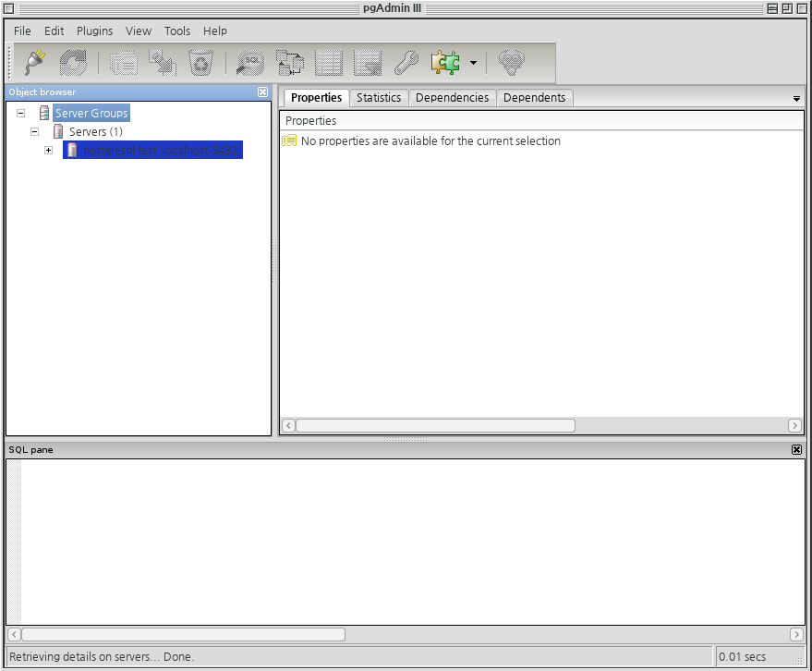Screen dimensions: 812x671
Task: Click the properties horizontal scrollbar thumb
Action: point(435,425)
